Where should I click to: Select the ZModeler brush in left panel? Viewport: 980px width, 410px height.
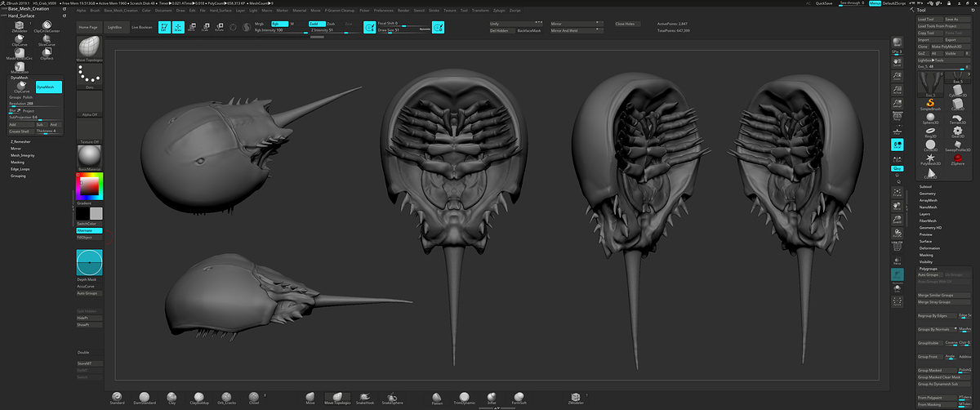point(19,25)
